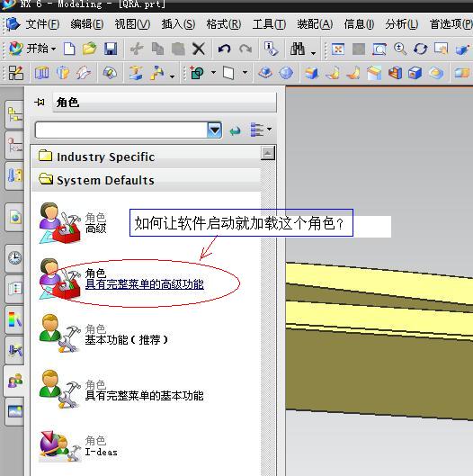Open dropdown arrow next to binoculars
The image size is (473, 476).
click(x=314, y=53)
